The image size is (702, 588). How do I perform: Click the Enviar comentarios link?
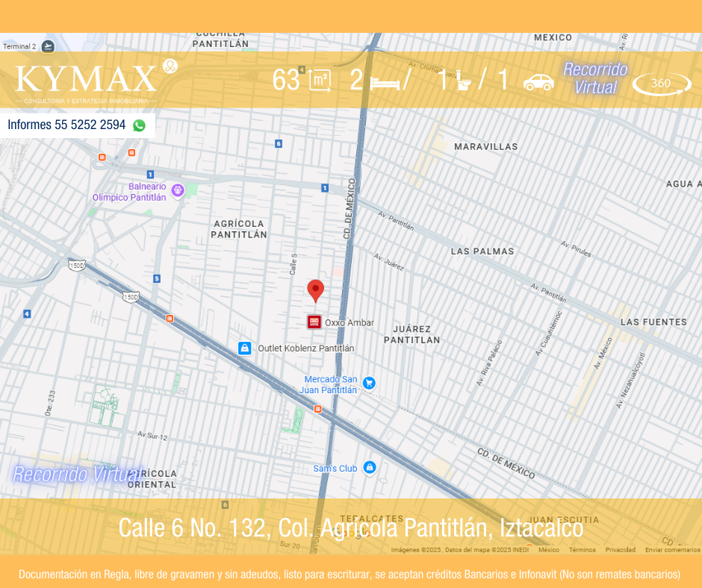point(672,549)
